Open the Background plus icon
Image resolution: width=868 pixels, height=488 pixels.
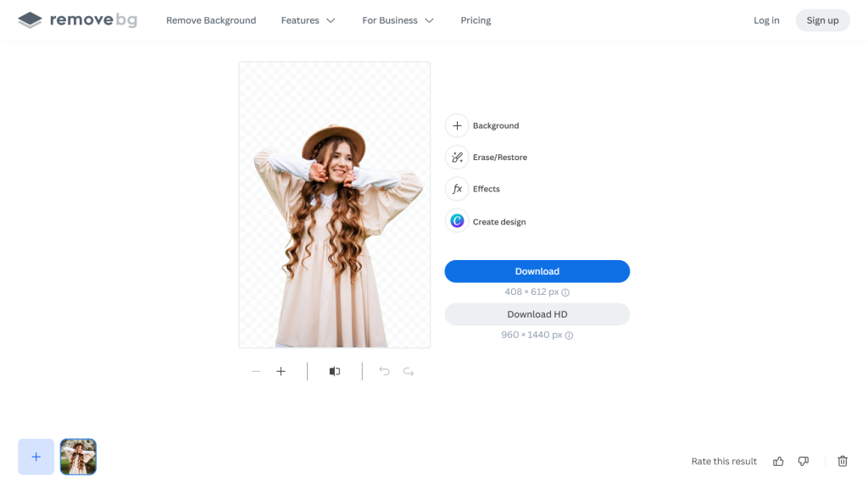(457, 125)
